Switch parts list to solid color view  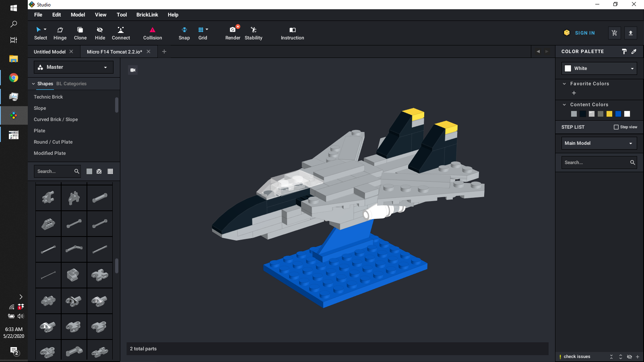click(x=89, y=171)
